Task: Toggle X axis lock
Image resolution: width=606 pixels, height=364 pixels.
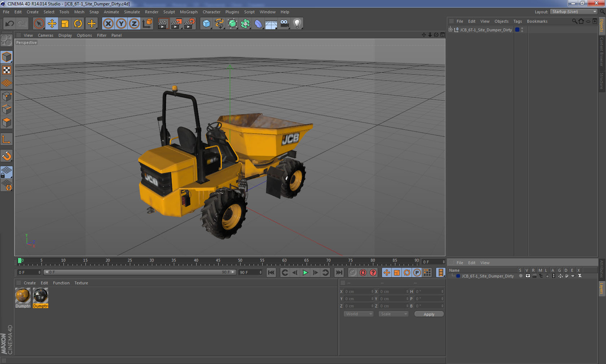Action: click(108, 24)
